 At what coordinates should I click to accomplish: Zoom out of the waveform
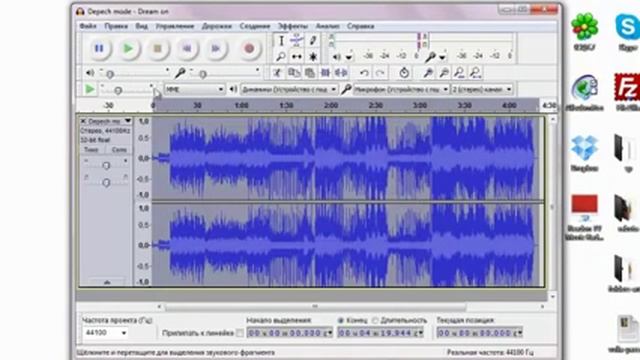(x=444, y=73)
